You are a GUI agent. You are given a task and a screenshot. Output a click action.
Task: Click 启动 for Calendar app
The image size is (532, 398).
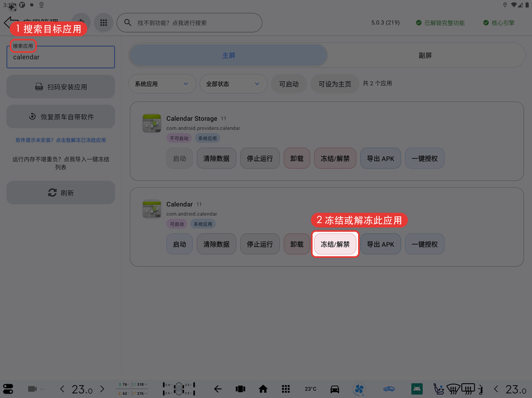click(179, 244)
